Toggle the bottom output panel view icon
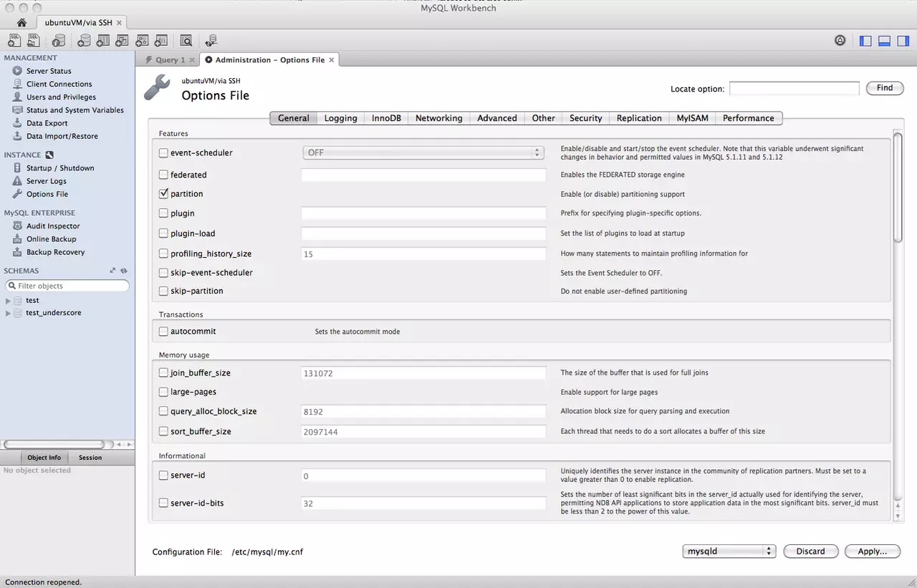The width and height of the screenshot is (917, 588). [x=884, y=41]
